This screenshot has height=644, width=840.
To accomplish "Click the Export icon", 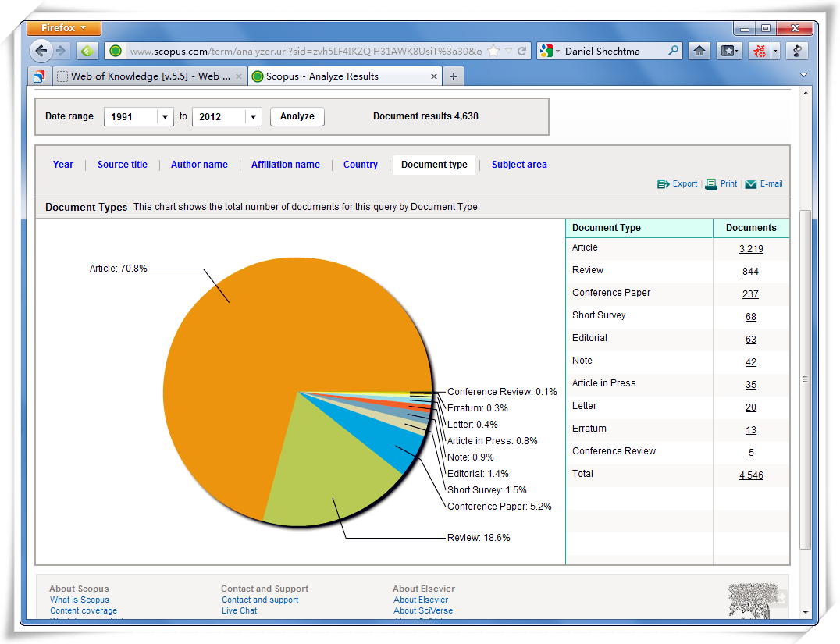I will point(663,184).
